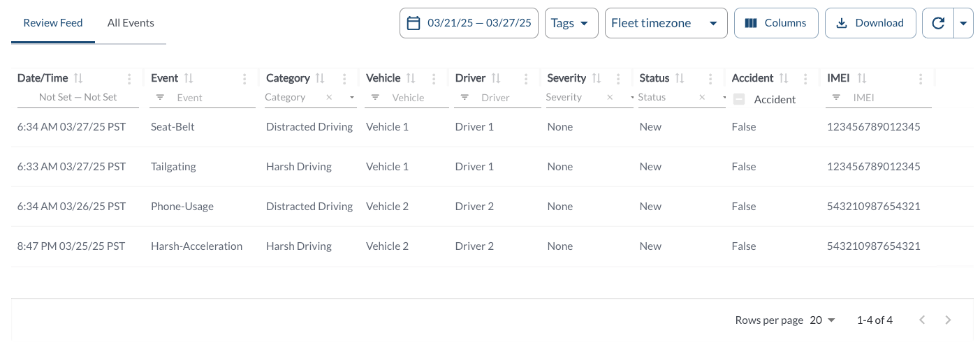Clear the Category filter with X
Screen dimensions: 980x342
point(329,98)
